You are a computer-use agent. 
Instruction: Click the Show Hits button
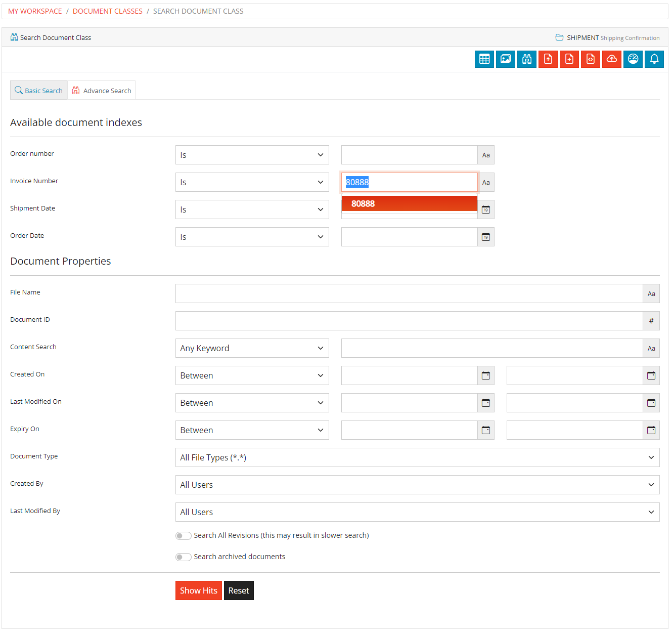coord(198,590)
